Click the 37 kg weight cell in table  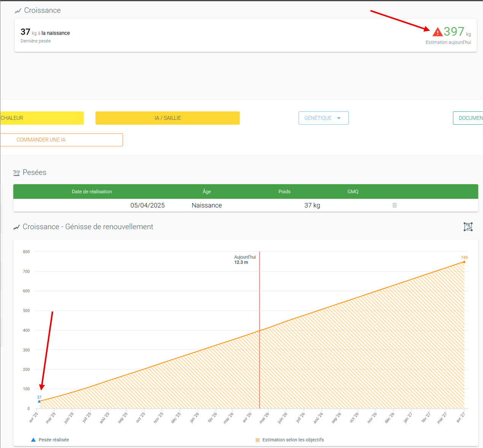coord(312,205)
